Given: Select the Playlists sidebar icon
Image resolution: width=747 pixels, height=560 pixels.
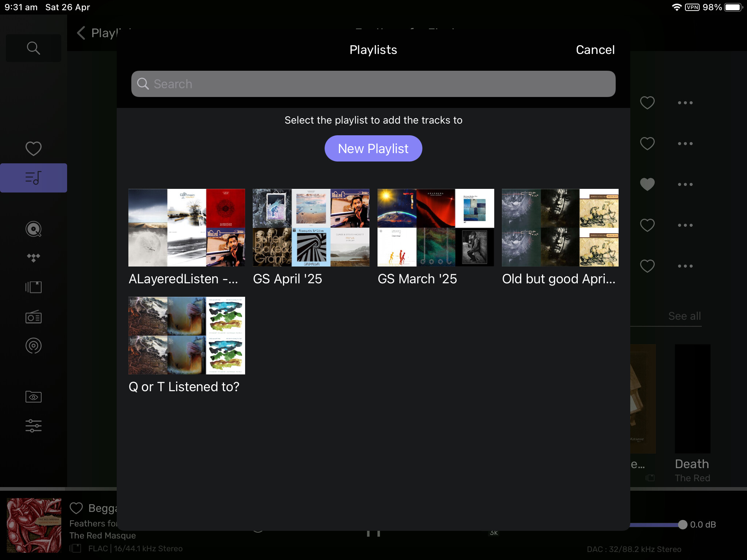Looking at the screenshot, I should point(33,178).
